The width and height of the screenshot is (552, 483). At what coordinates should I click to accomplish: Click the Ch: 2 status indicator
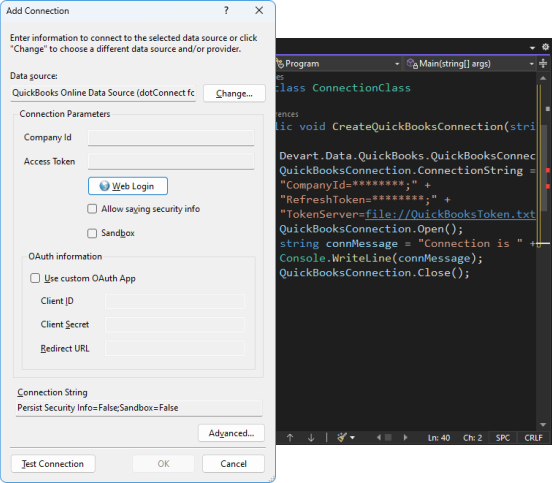472,438
